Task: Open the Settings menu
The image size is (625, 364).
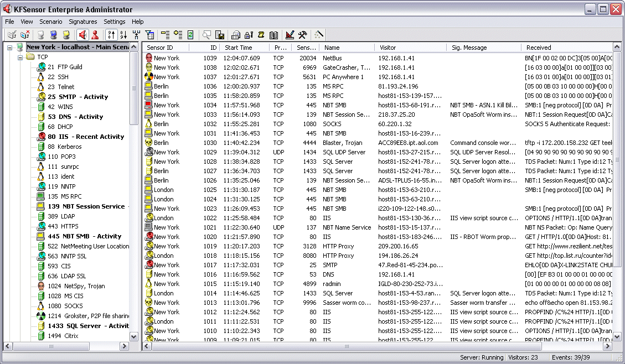Action: tap(115, 22)
